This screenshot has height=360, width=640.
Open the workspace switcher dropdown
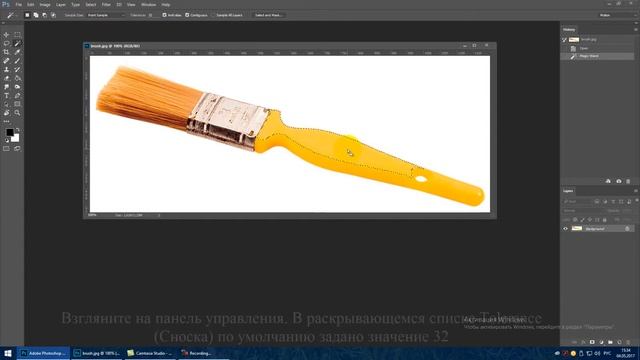(x=617, y=15)
